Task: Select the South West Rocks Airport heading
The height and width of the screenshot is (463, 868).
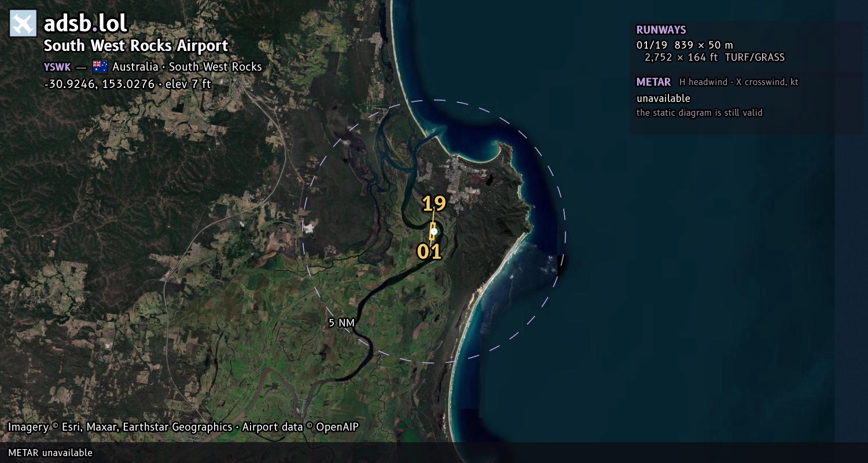Action: click(x=136, y=46)
